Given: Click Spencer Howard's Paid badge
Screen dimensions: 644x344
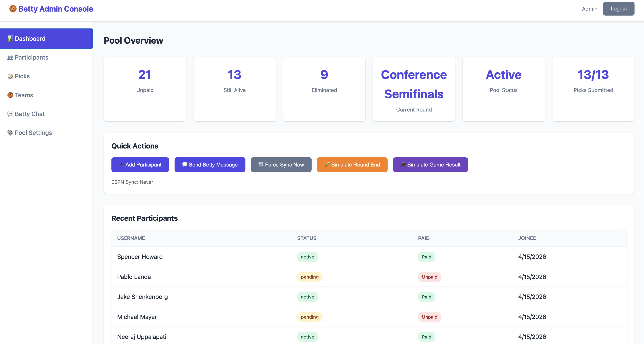Looking at the screenshot, I should point(426,257).
